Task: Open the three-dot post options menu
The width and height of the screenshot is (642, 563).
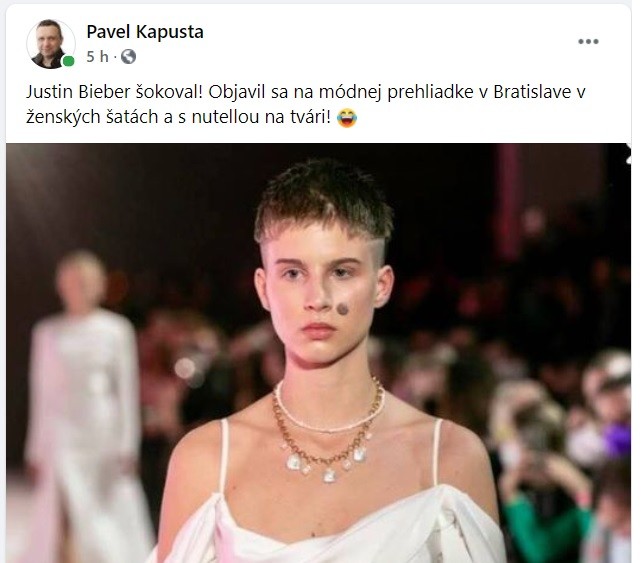Action: coord(588,41)
